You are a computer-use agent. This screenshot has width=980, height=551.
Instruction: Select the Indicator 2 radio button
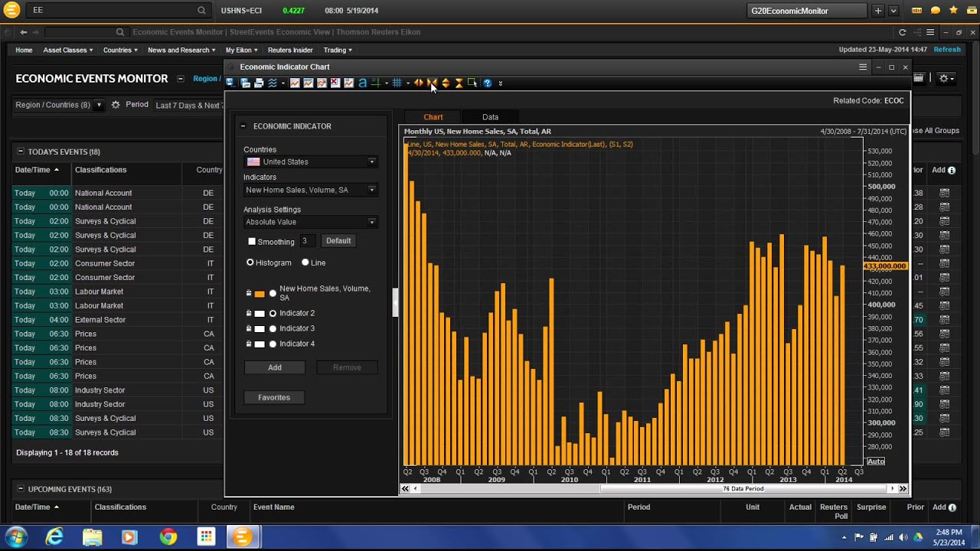pos(273,313)
